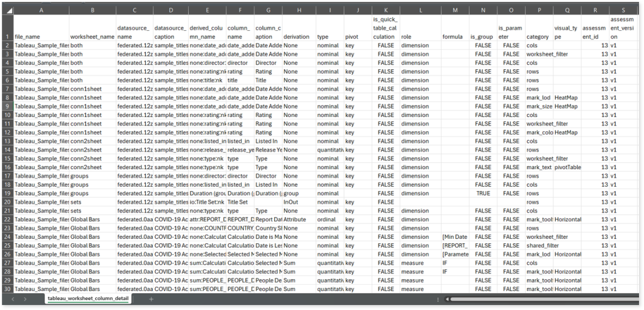This screenshot has height=310, width=644.
Task: Select column E header
Action: pyautogui.click(x=207, y=11)
